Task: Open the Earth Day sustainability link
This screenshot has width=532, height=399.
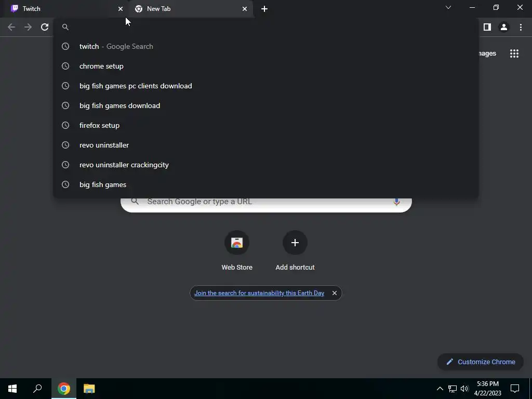Action: point(259,293)
